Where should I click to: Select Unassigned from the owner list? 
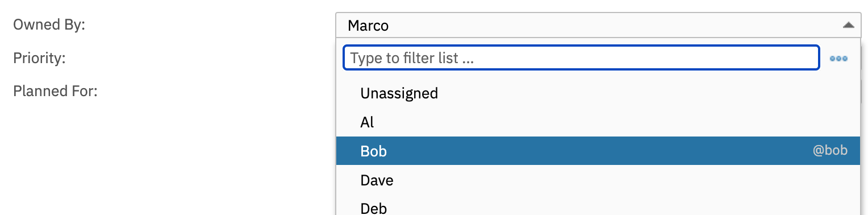399,93
